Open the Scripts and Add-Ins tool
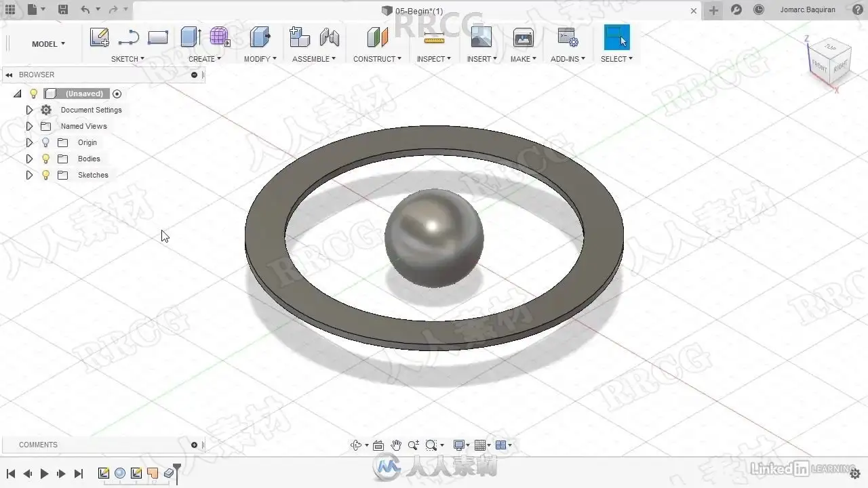868x488 pixels. [568, 37]
